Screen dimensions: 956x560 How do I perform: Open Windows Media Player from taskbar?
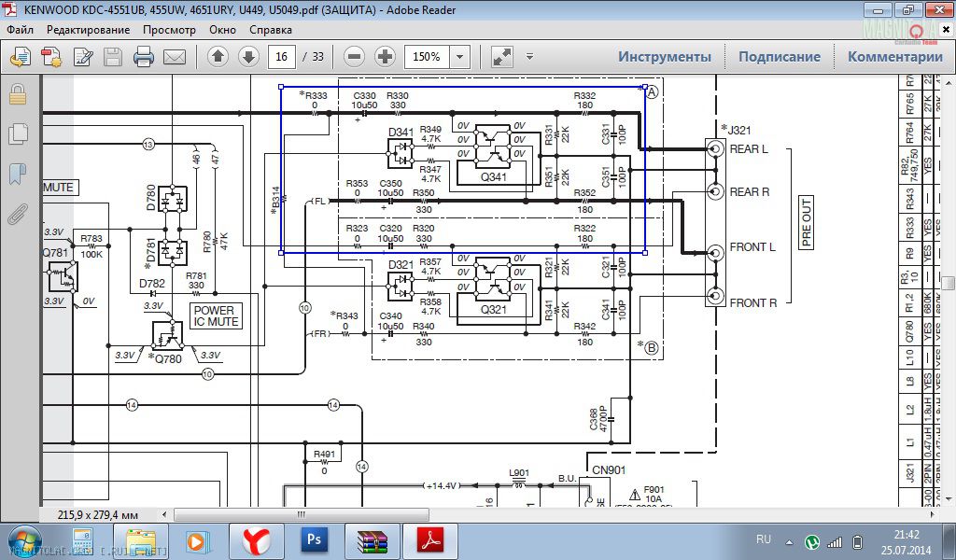[197, 541]
